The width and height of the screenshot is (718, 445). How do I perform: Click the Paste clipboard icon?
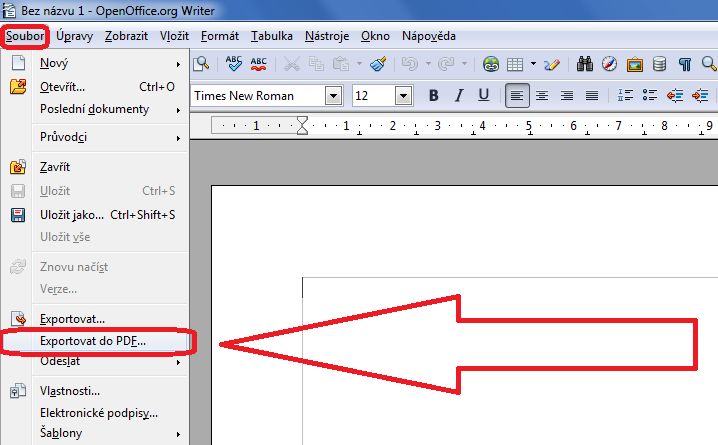coord(341,64)
